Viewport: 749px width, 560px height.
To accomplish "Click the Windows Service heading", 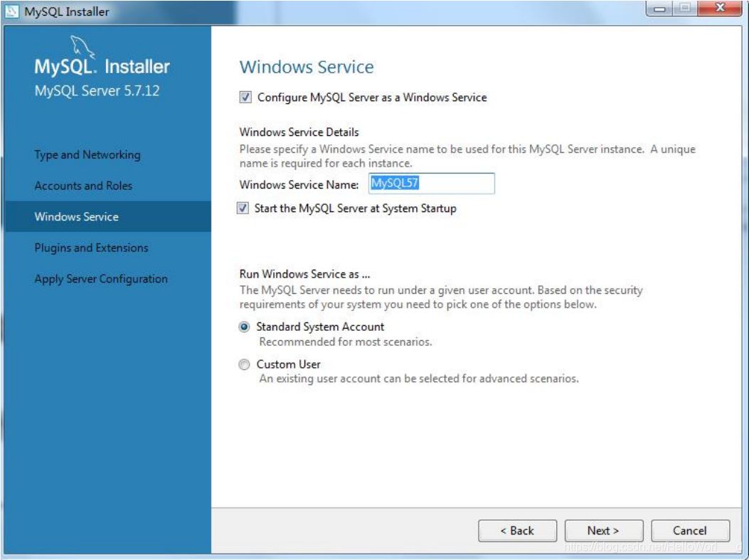I will (x=307, y=67).
